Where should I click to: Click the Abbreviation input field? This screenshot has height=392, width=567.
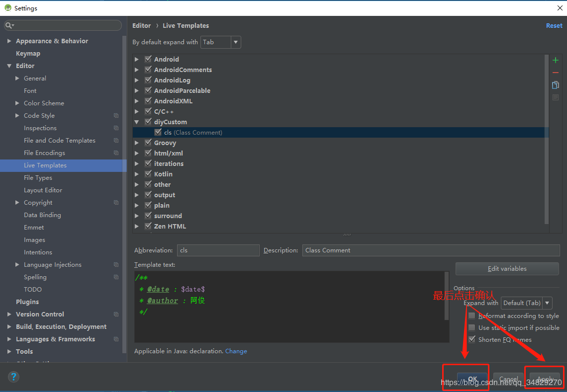pyautogui.click(x=218, y=250)
